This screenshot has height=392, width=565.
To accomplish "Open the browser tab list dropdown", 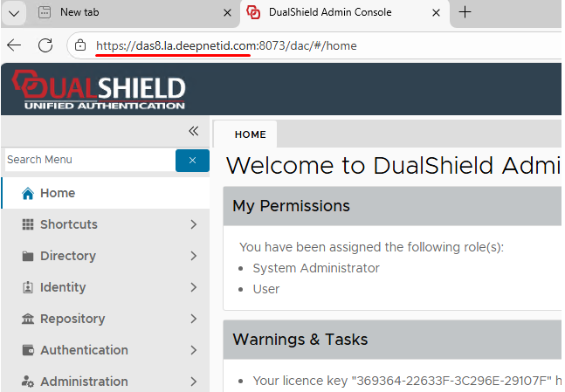I will pos(15,12).
